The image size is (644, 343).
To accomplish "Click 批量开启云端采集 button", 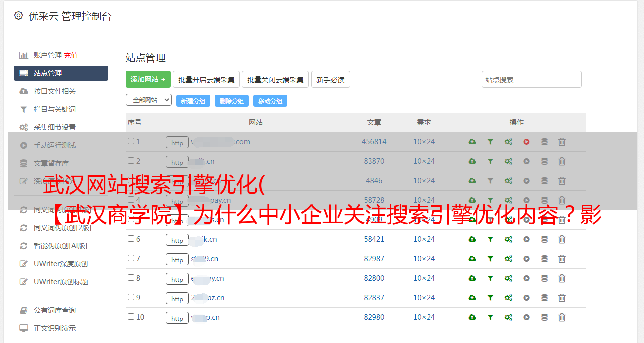I will pos(206,79).
